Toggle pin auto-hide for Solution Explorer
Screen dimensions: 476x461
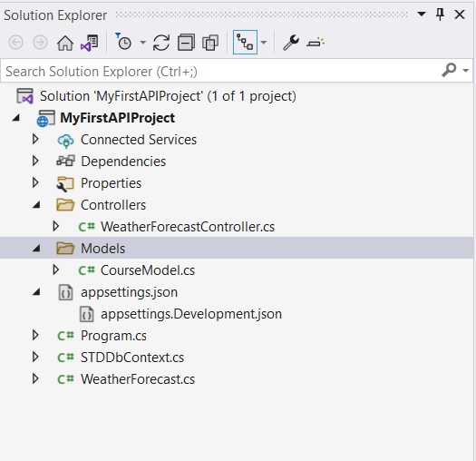440,15
